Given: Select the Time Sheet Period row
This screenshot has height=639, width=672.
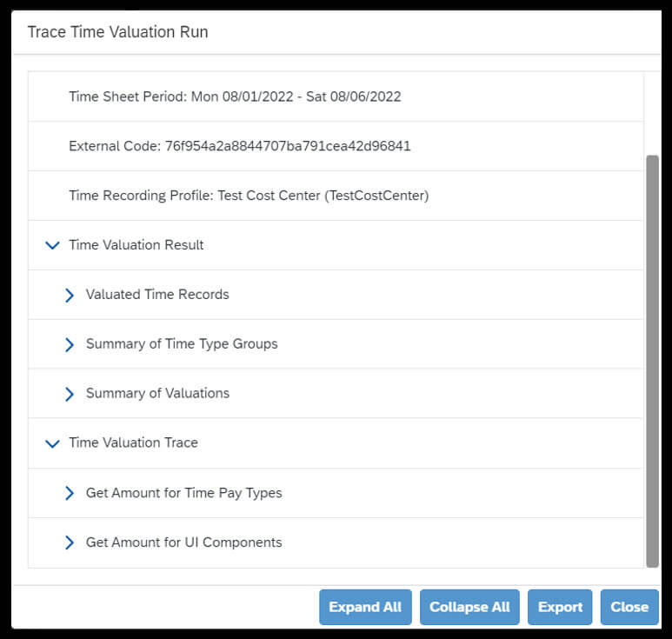Looking at the screenshot, I should coord(336,97).
